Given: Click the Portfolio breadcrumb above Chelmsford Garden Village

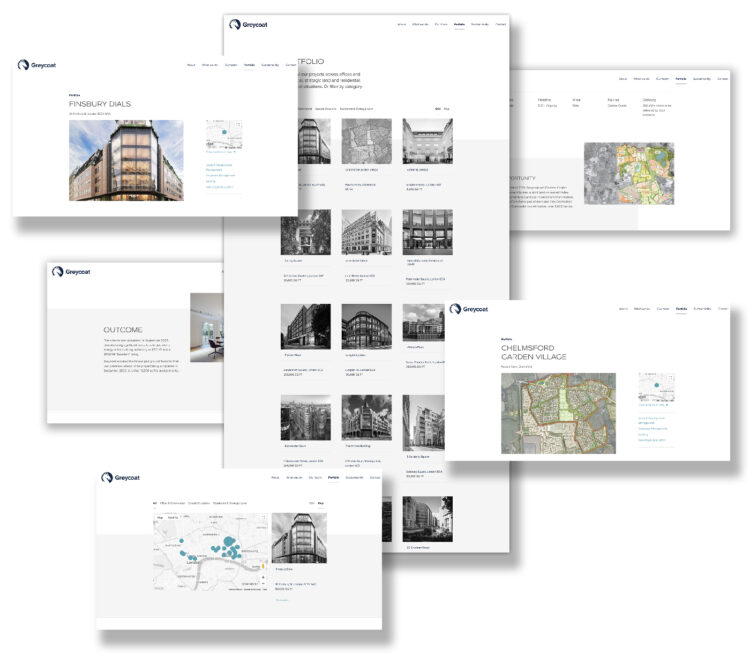Looking at the screenshot, I should pyautogui.click(x=506, y=339).
